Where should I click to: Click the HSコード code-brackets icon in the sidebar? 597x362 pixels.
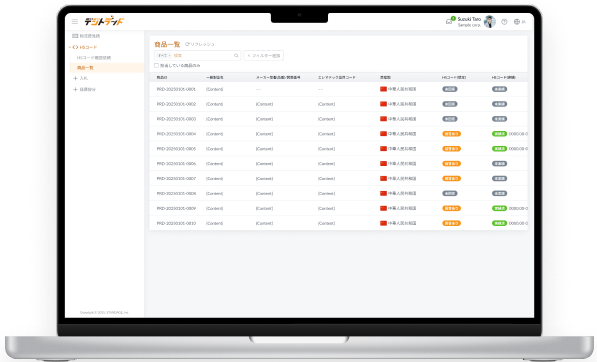75,47
